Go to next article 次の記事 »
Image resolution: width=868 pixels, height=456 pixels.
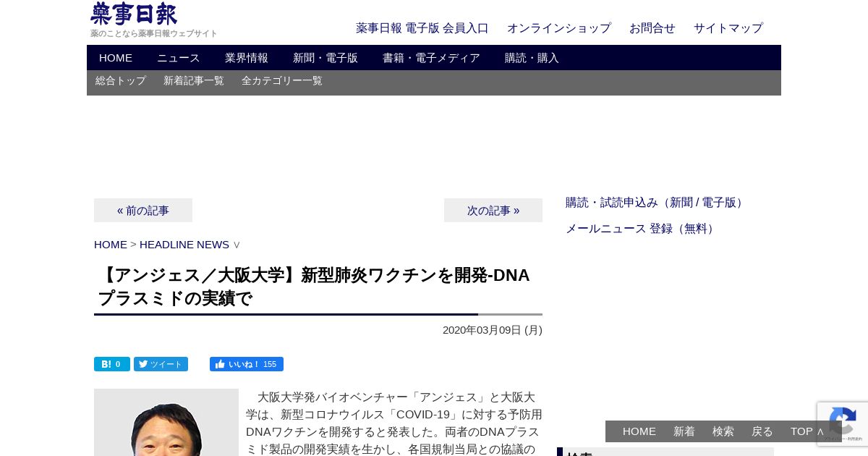(x=493, y=211)
